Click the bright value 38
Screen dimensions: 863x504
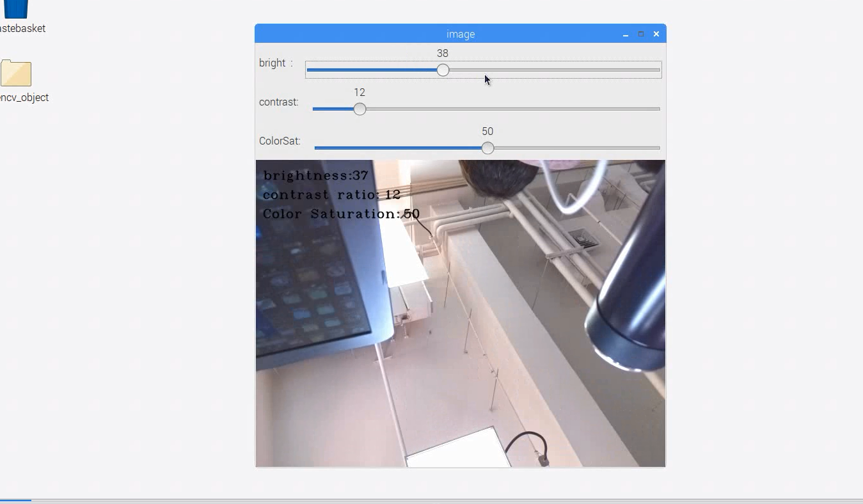443,54
